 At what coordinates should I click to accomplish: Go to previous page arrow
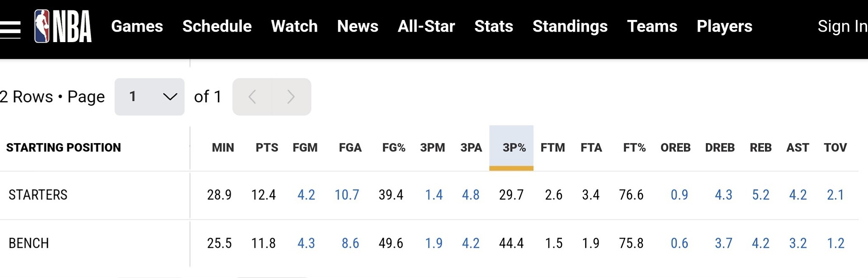click(252, 97)
